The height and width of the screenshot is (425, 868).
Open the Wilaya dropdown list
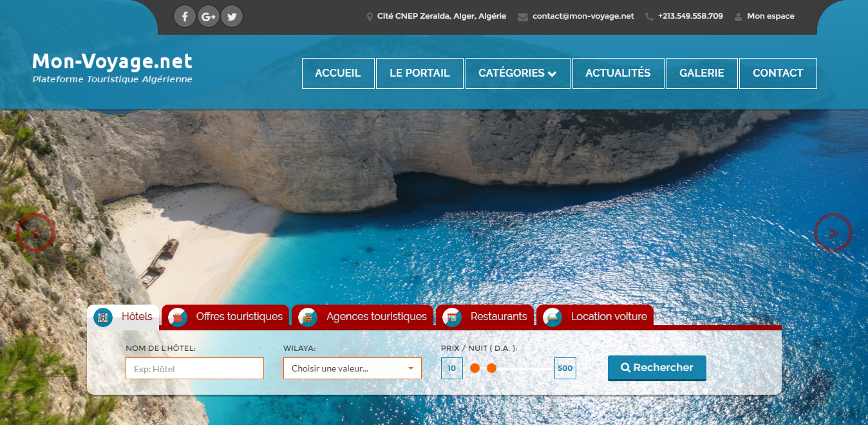(352, 368)
